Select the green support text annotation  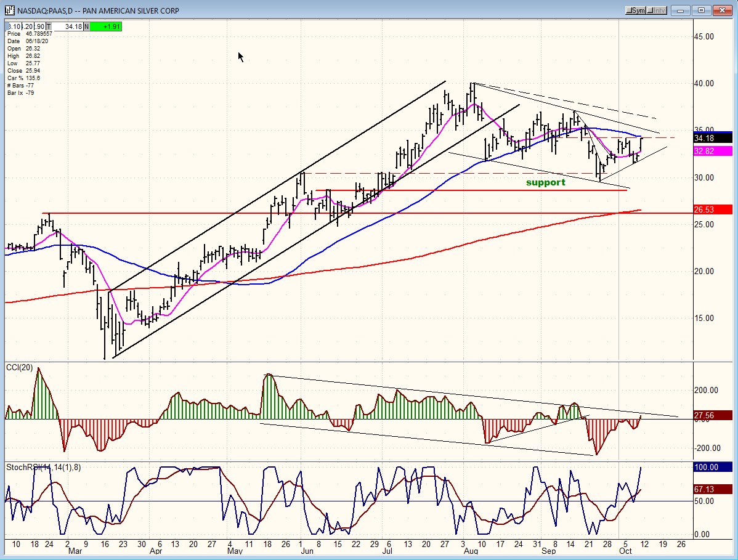click(x=546, y=182)
